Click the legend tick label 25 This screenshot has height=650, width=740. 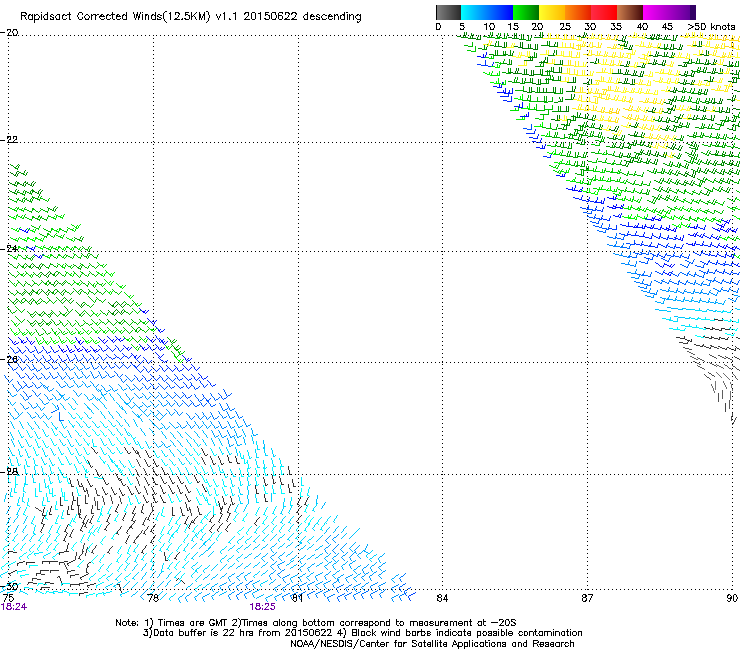[564, 27]
